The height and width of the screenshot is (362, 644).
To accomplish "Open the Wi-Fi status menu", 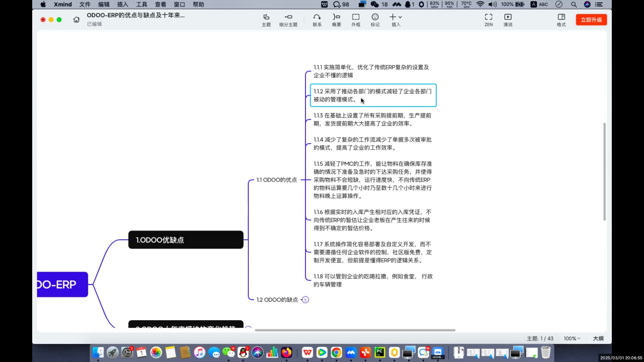I will tap(480, 4).
